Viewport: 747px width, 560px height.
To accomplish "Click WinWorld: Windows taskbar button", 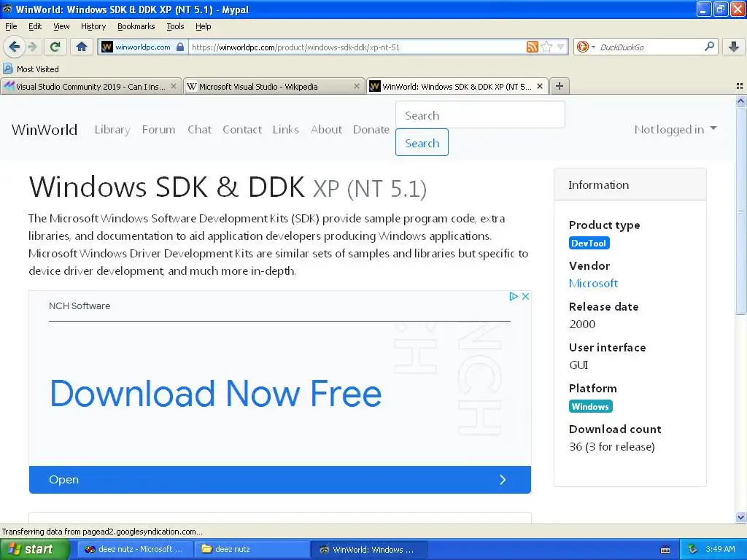I will tap(368, 549).
